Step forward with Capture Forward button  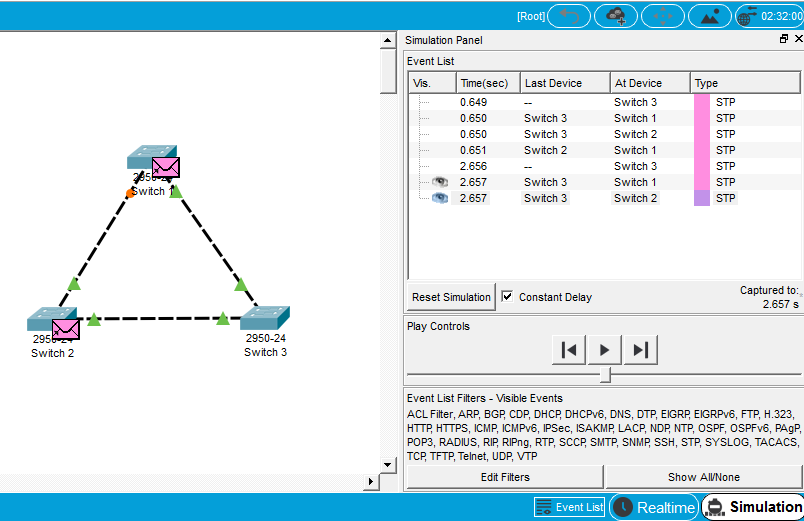[641, 349]
